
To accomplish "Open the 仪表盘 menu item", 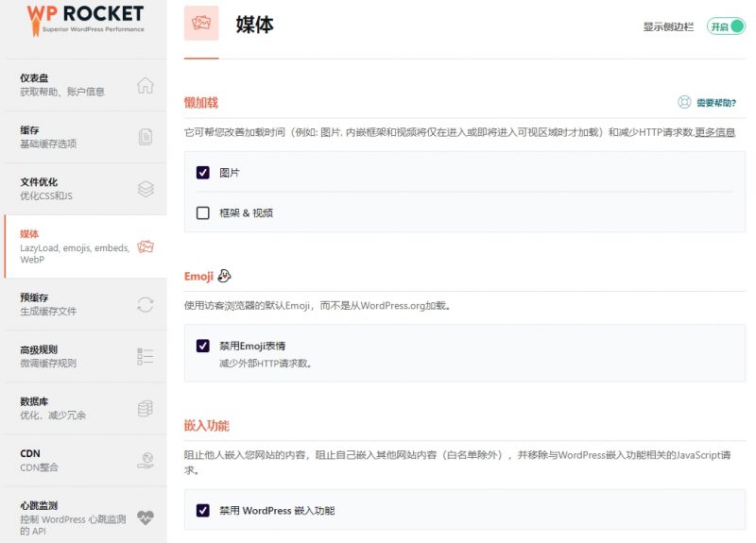I will (85, 85).
